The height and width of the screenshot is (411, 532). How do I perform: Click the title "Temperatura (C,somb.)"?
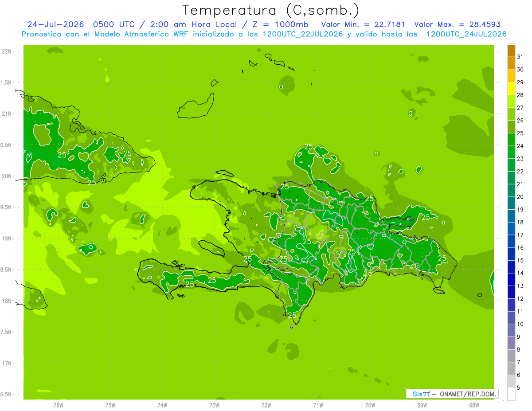(271, 10)
